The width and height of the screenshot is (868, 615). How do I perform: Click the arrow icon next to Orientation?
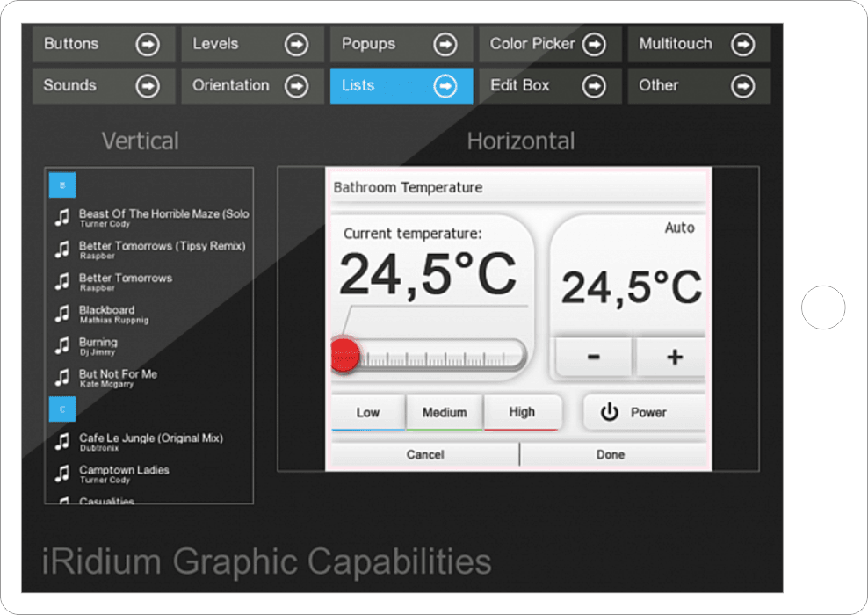pyautogui.click(x=297, y=86)
